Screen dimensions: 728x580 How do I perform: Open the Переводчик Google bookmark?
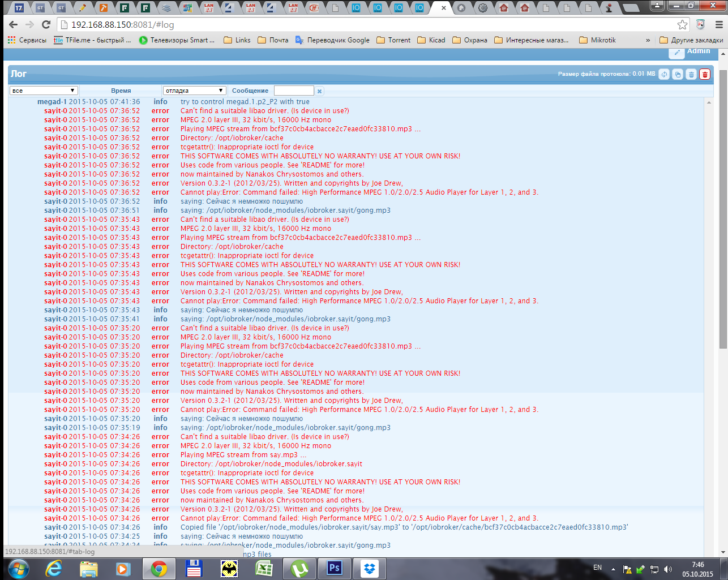pos(332,40)
